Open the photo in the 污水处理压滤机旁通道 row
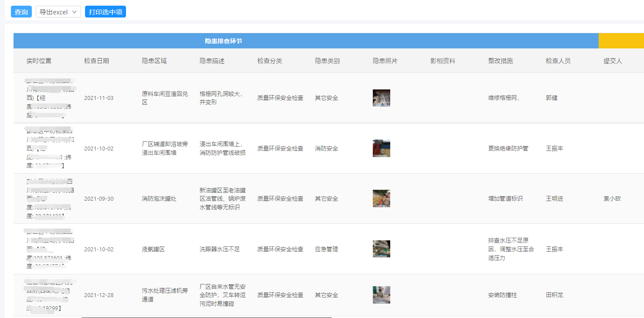644x318 pixels. [x=381, y=294]
